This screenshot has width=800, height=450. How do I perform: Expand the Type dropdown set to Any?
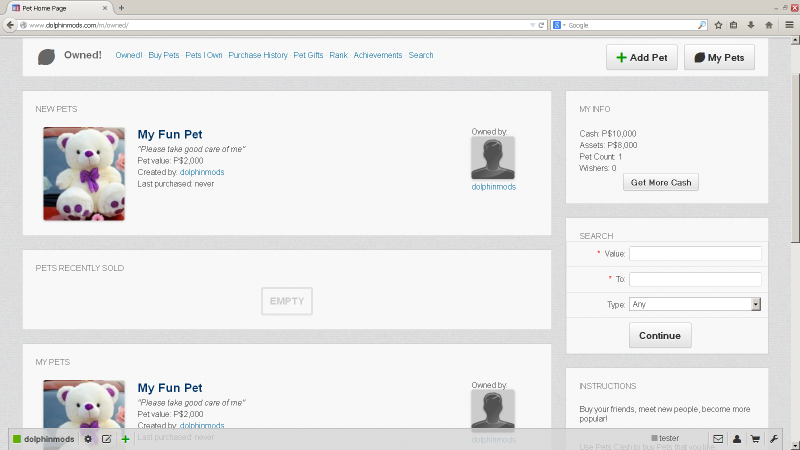[695, 304]
